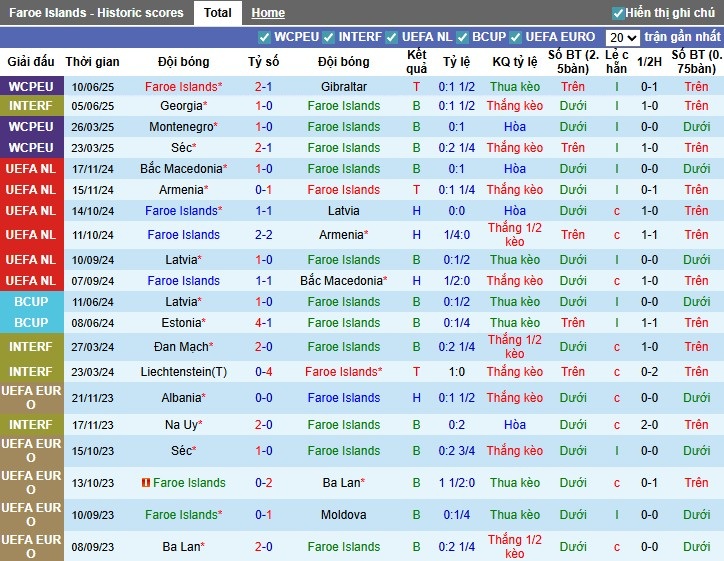This screenshot has width=724, height=561.
Task: Click the 2-1 score of Faroe Islands vs Gibraltar
Action: point(264,86)
